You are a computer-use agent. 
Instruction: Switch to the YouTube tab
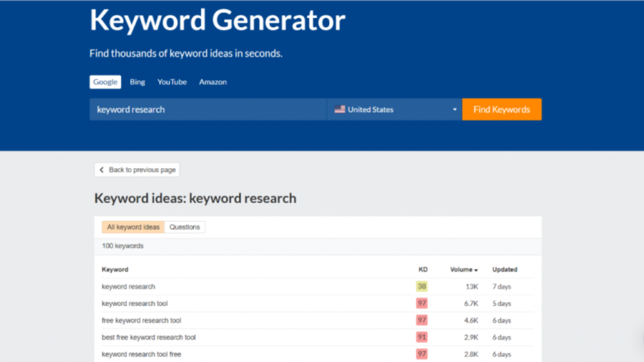pos(172,82)
